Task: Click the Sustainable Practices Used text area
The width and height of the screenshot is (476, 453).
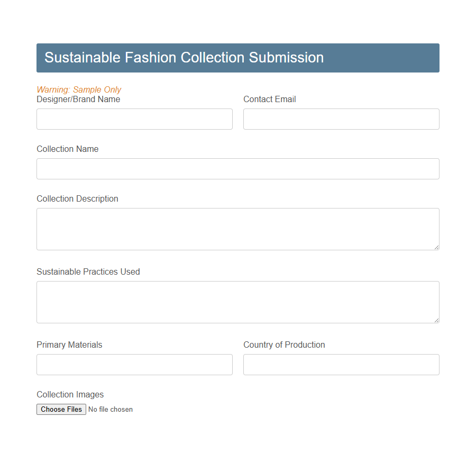Action: point(237,301)
